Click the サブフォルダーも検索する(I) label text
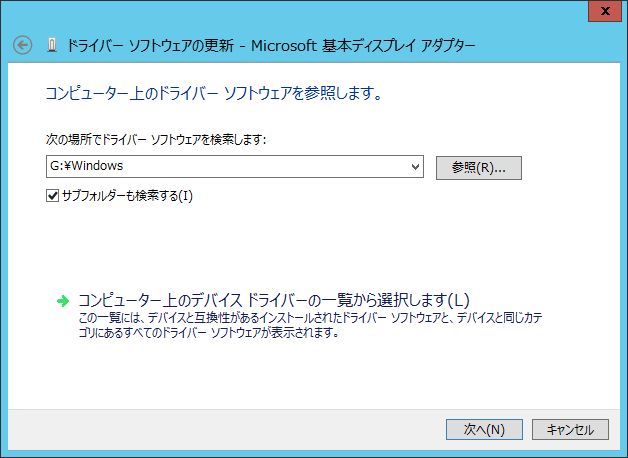Image resolution: width=628 pixels, height=458 pixels. point(127,196)
